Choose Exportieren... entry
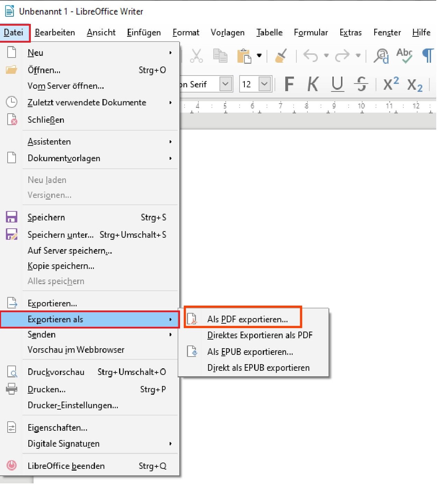448x491 pixels. [90, 303]
